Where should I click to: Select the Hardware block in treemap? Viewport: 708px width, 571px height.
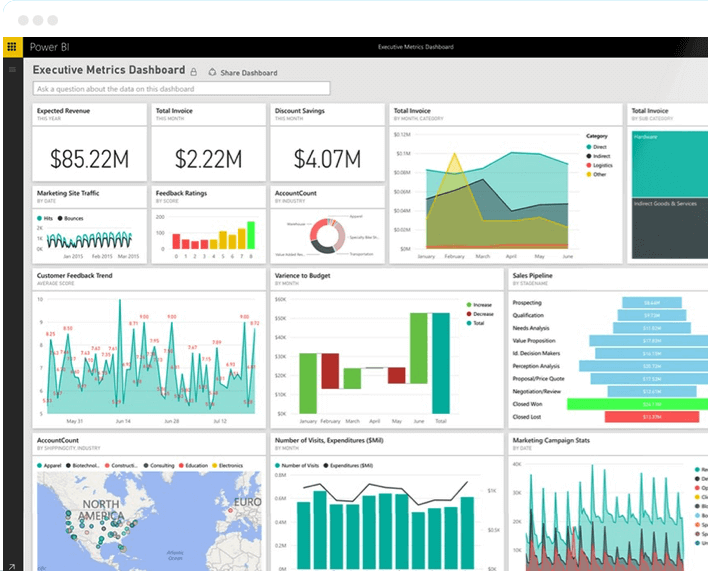(668, 158)
